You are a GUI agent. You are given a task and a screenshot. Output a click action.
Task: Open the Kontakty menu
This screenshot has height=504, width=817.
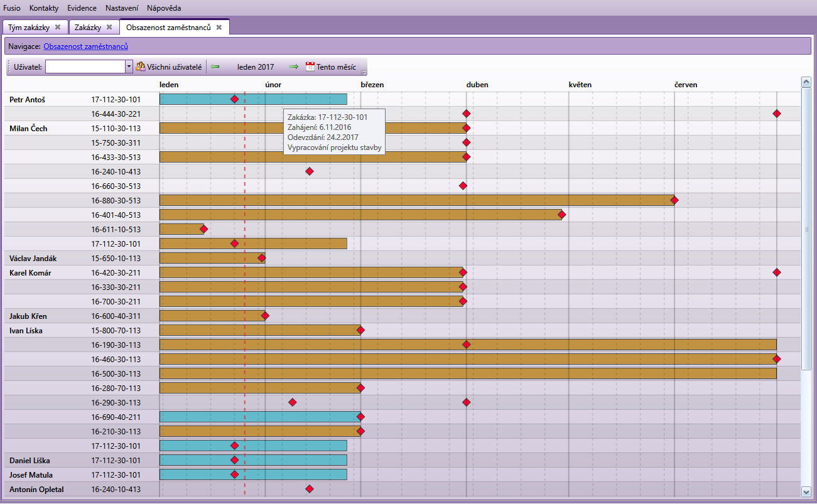(43, 8)
